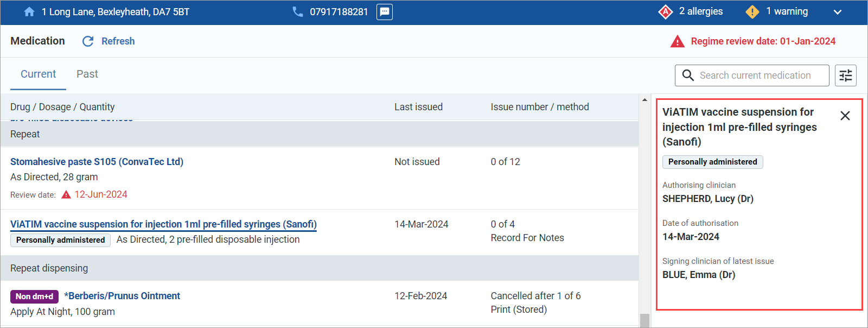The width and height of the screenshot is (868, 328).
Task: Click the 0 of 4 issue number
Action: (503, 224)
